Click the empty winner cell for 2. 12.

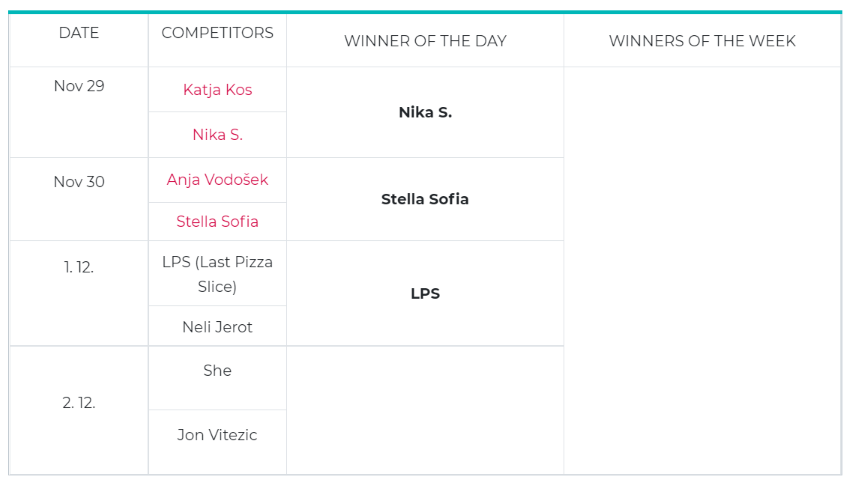tap(425, 411)
